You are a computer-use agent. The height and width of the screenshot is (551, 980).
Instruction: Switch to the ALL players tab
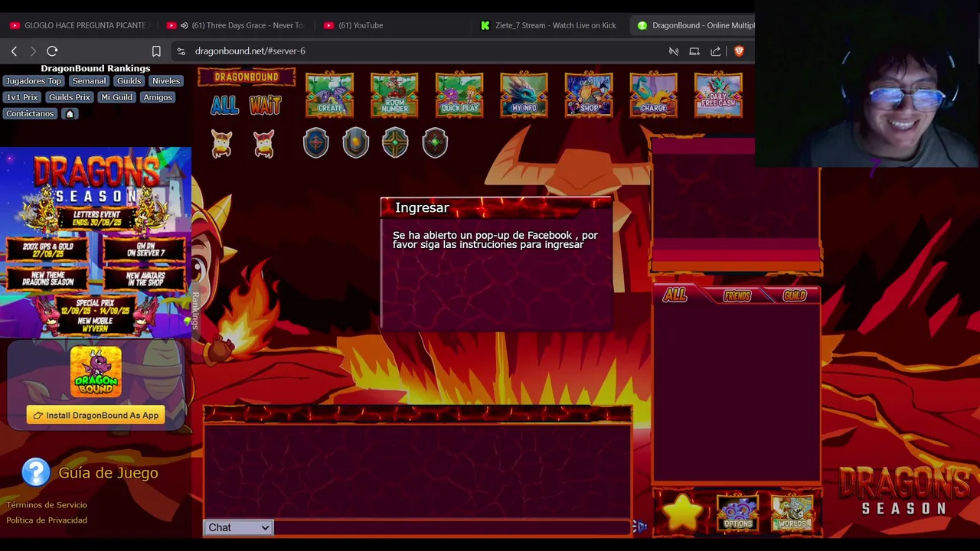point(675,295)
